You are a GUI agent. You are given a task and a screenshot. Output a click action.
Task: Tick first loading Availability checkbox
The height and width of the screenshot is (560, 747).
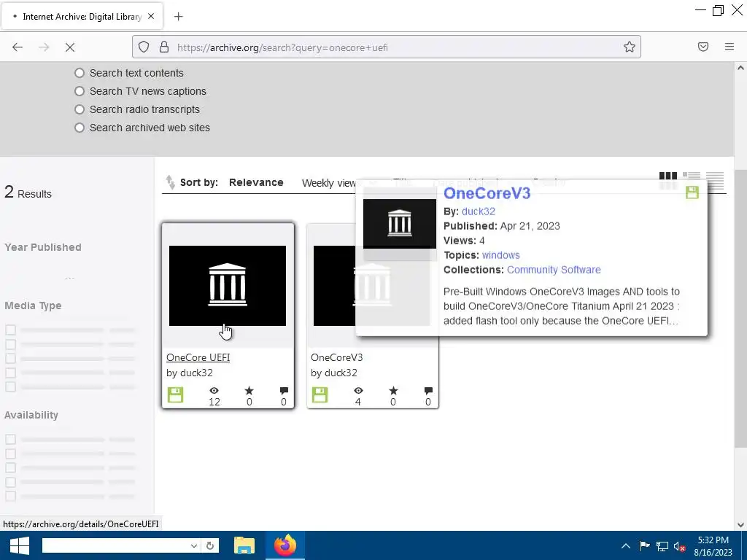pyautogui.click(x=10, y=440)
